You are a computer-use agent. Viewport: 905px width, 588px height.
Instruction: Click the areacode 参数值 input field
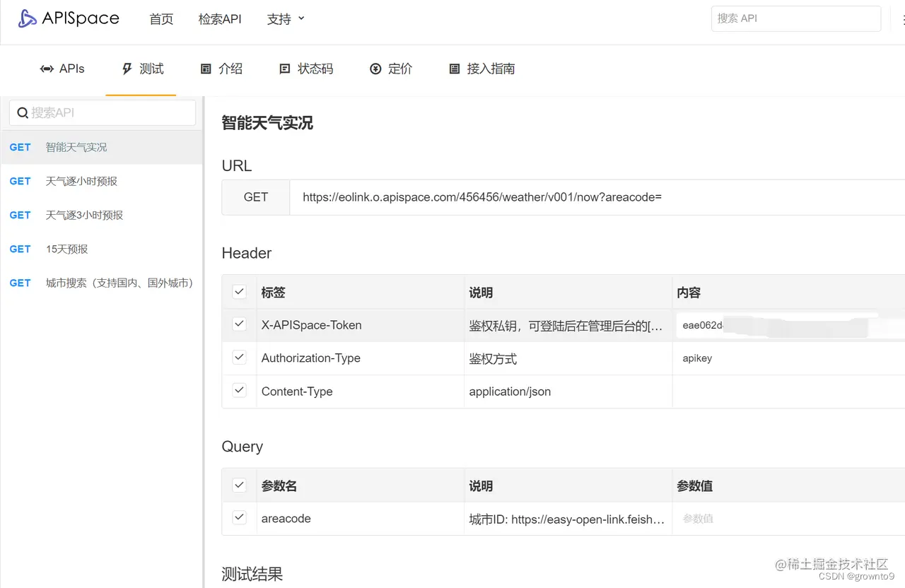[x=790, y=519]
